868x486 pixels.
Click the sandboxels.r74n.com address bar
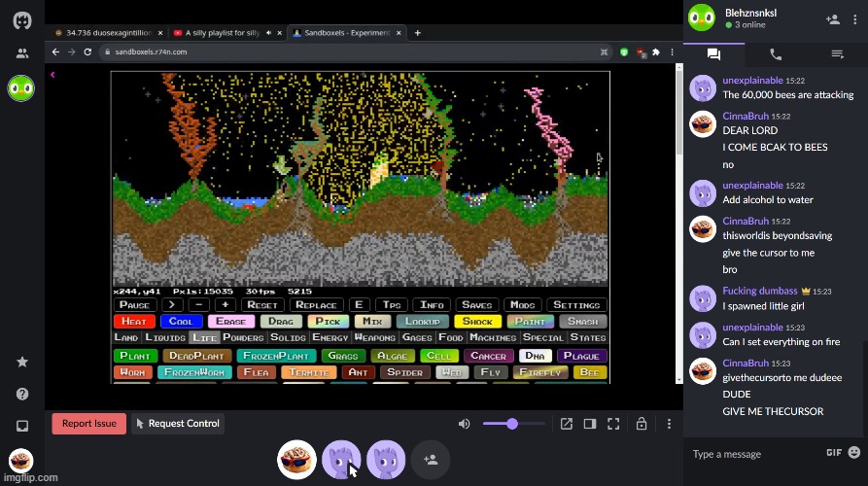coord(354,52)
